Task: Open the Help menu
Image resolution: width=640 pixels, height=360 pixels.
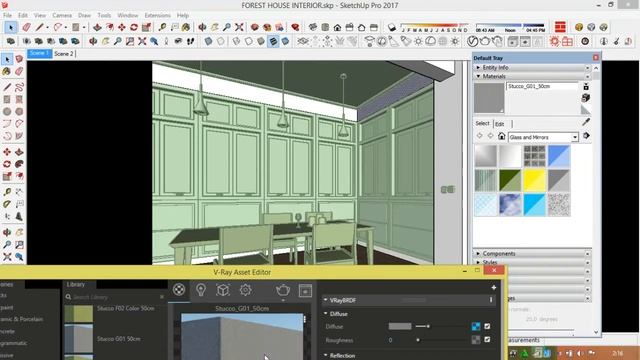Action: [182, 15]
